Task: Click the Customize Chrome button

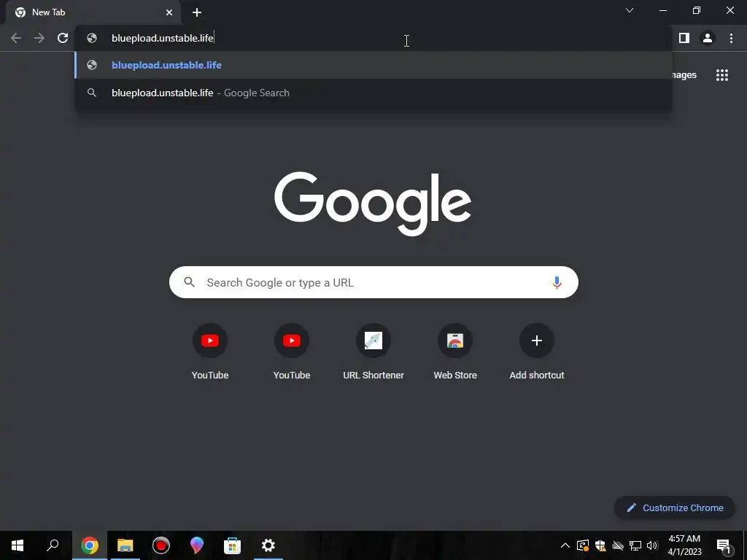Action: pos(675,507)
